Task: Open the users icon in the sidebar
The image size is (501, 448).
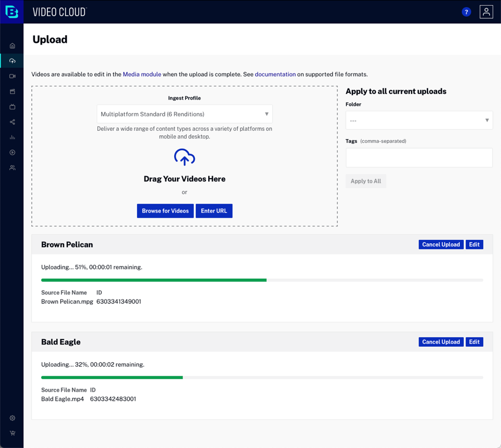Action: [x=12, y=168]
